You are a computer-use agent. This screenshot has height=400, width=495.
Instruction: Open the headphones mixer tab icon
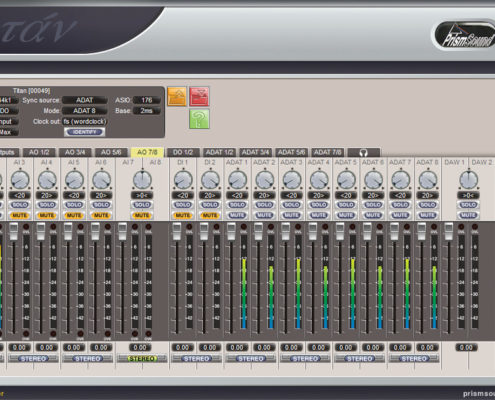[x=364, y=152]
